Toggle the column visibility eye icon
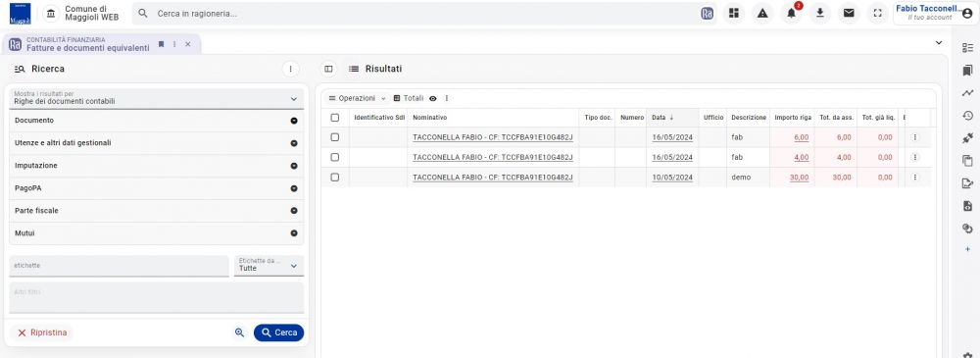Viewport: 980px width, 358px height. (x=433, y=98)
